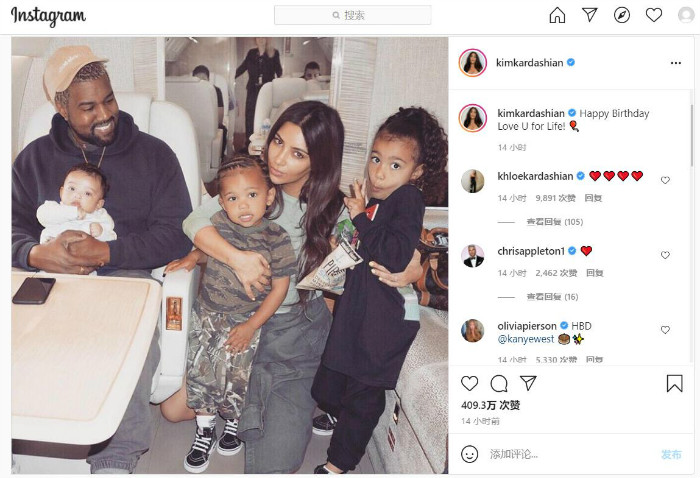The height and width of the screenshot is (478, 700).
Task: Click the blue publish comment button
Action: 671,454
